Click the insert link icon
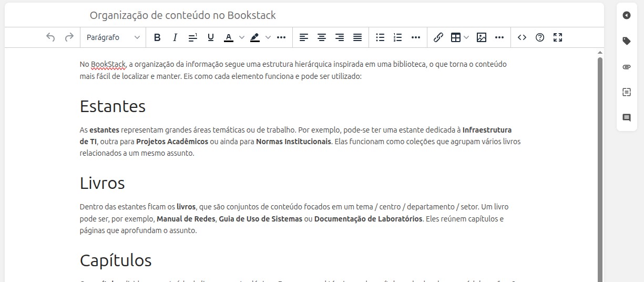Viewport: 644px width, 282px height. (x=438, y=37)
